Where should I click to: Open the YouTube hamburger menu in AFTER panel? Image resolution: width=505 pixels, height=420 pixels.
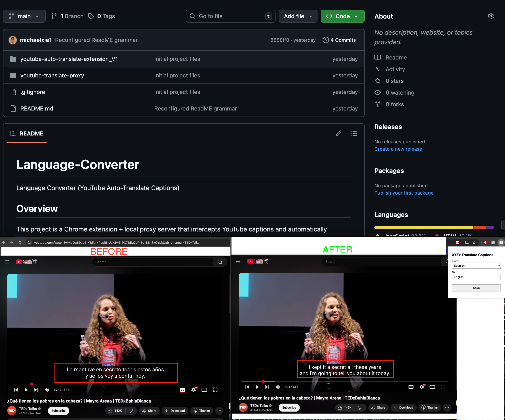click(238, 262)
